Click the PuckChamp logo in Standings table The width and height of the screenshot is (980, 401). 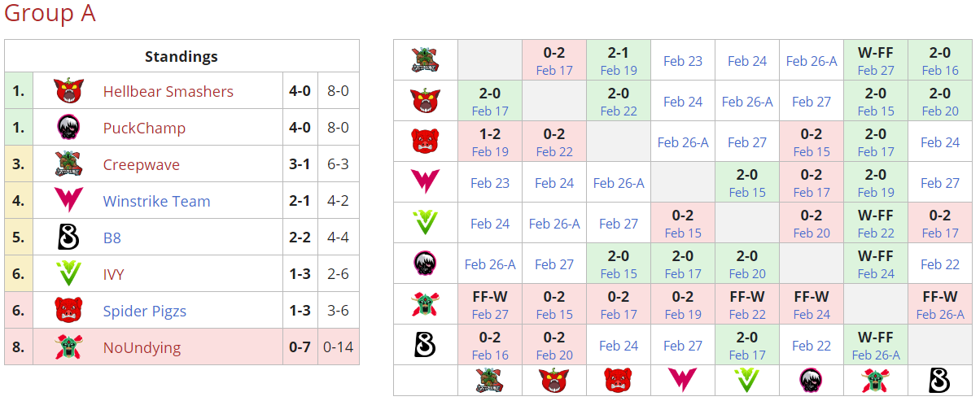69,128
